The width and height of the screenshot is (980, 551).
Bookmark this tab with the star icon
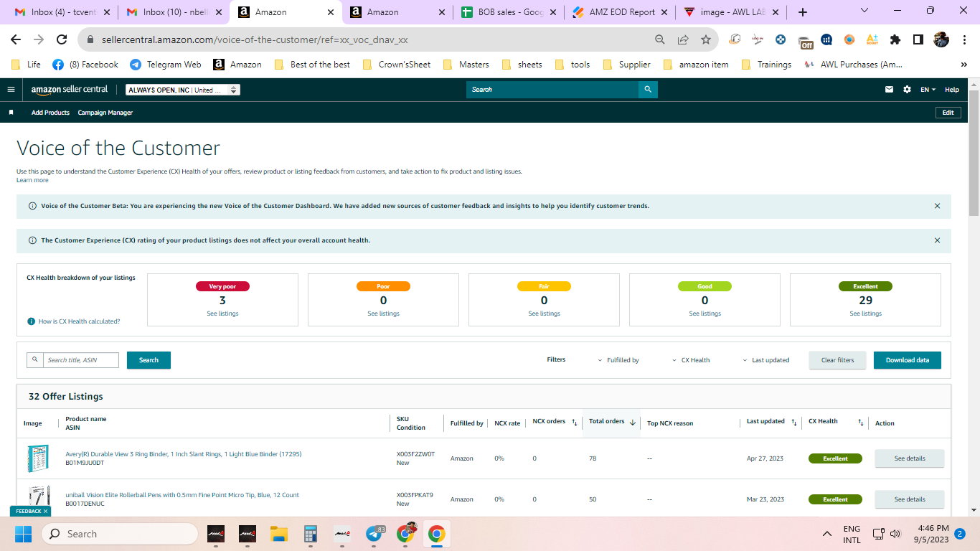click(x=706, y=40)
